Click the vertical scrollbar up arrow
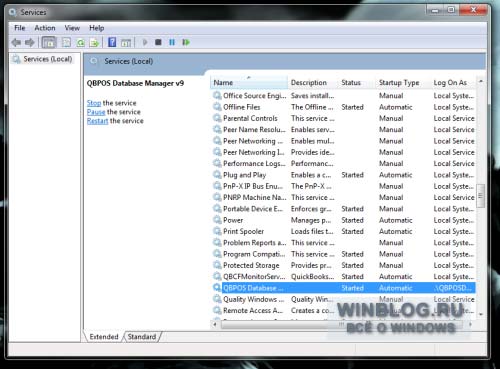The width and height of the screenshot is (500, 369). (481, 81)
